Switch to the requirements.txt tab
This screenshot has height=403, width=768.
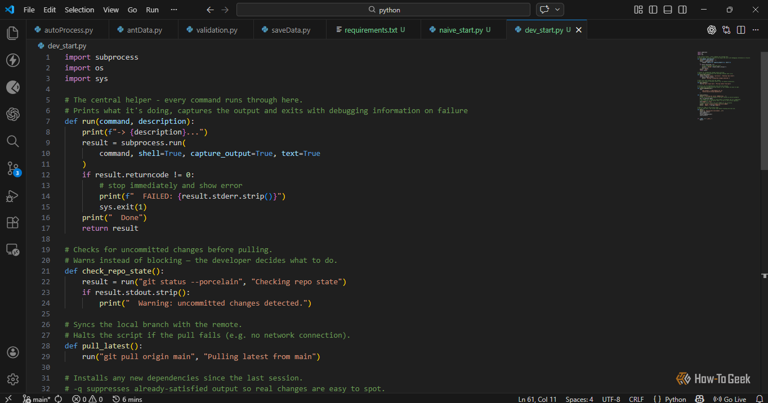[x=370, y=30]
